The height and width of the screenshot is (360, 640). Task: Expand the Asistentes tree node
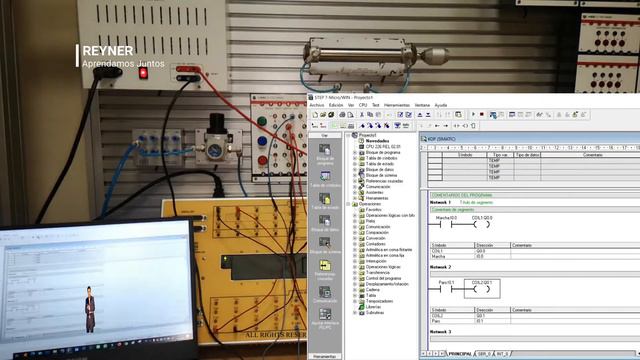pos(355,192)
